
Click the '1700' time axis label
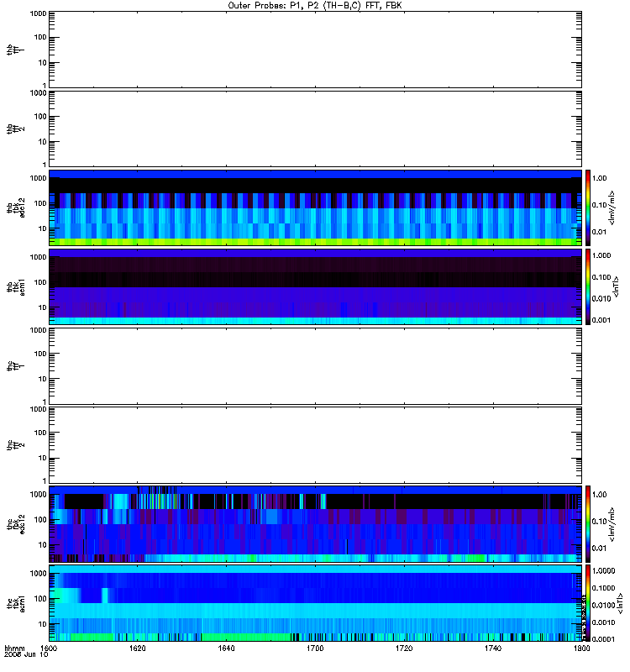[315, 648]
